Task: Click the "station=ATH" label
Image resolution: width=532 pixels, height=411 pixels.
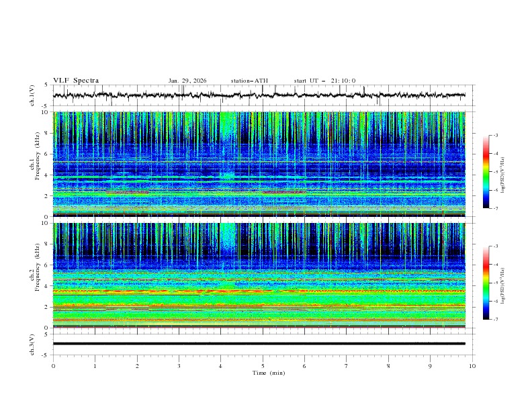Action: point(249,81)
